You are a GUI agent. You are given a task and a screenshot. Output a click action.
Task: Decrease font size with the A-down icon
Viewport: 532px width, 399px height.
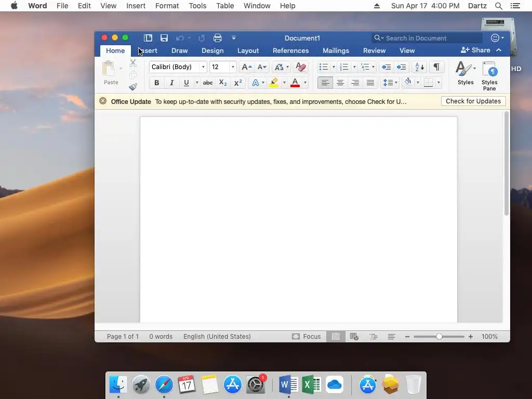click(262, 67)
